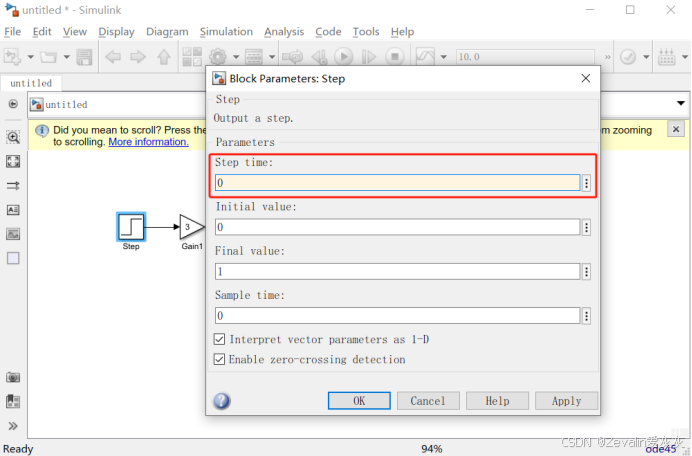The height and width of the screenshot is (456, 692).
Task: Select the Step block on canvas
Action: pos(131,226)
